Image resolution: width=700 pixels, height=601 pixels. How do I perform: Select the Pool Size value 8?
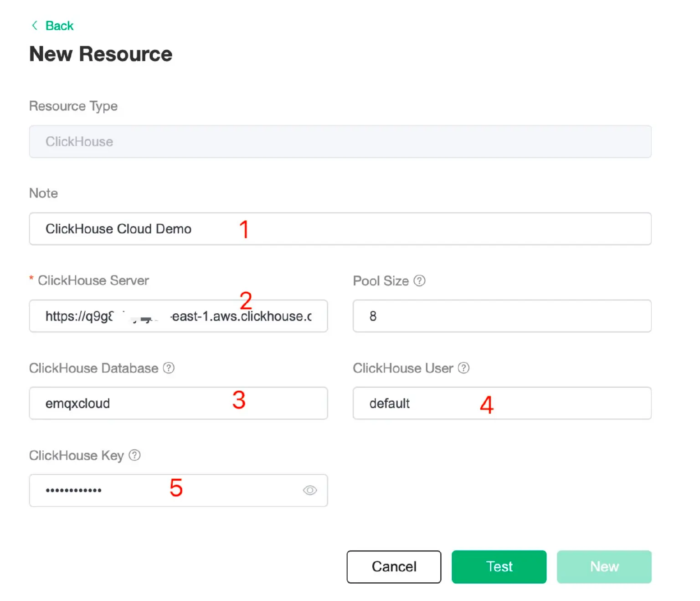coord(501,316)
